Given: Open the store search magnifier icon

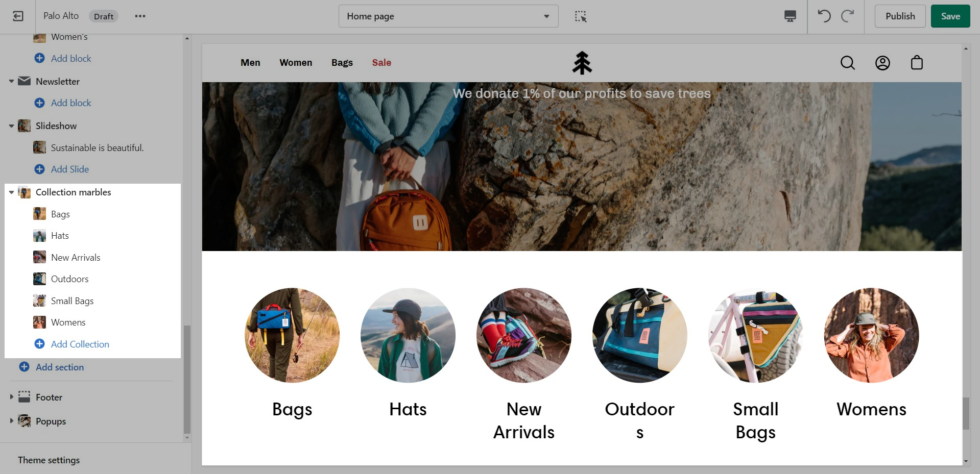Looking at the screenshot, I should (x=848, y=63).
